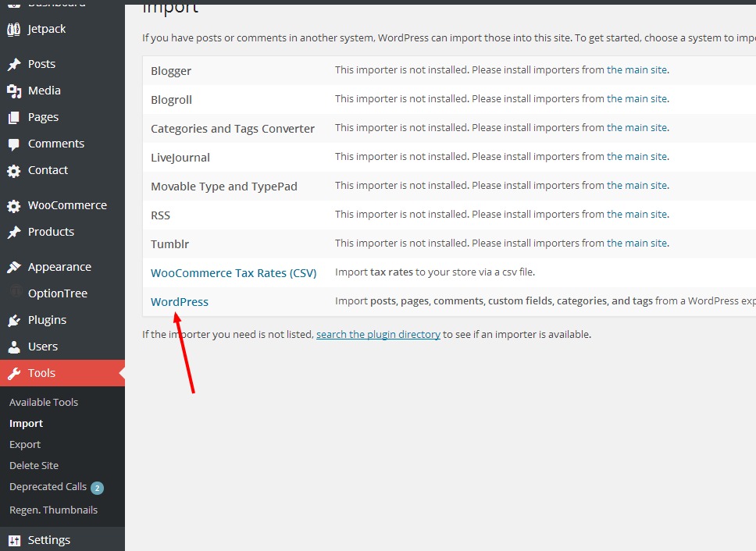Open the OptionTree menu

coord(57,293)
